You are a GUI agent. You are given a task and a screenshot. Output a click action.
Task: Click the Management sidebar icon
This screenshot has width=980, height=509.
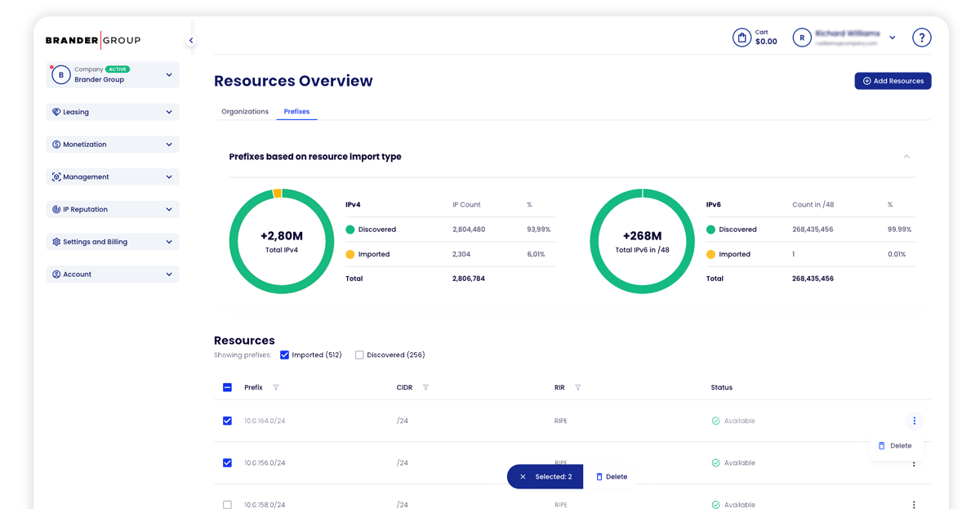coord(54,176)
